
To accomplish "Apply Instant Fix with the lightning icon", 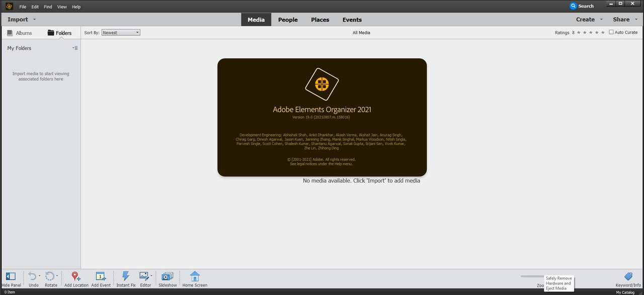I will point(126,276).
